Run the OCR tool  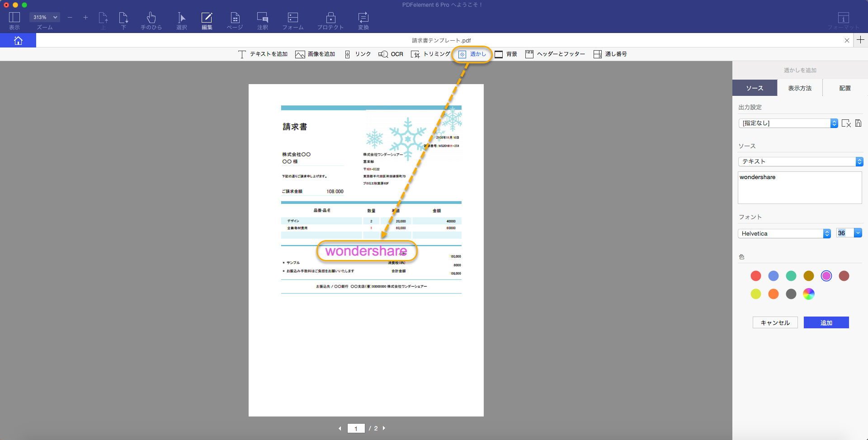tap(391, 54)
